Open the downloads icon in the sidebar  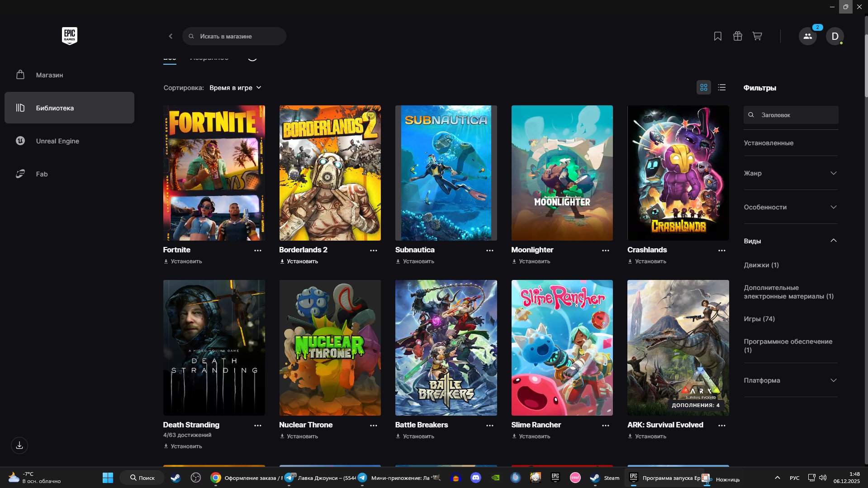tap(19, 445)
